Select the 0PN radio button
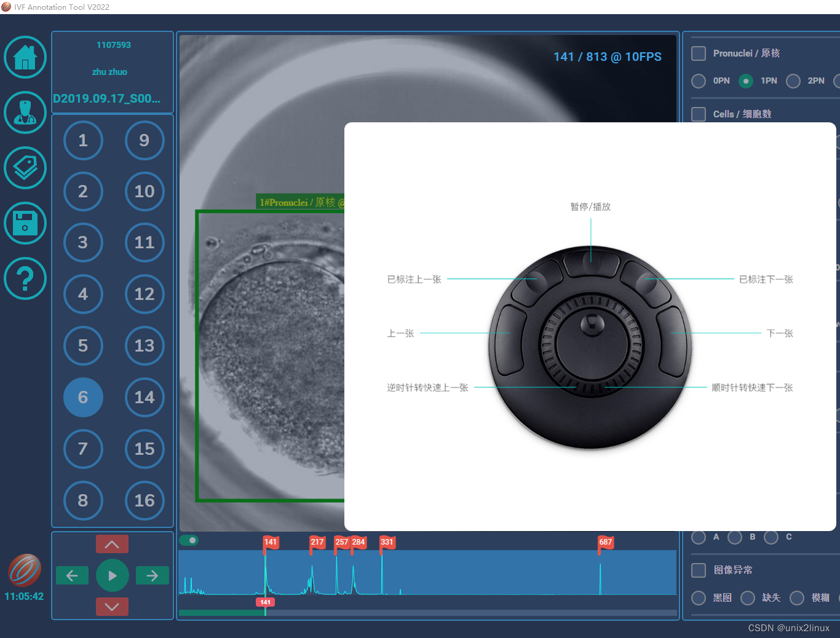 [699, 81]
